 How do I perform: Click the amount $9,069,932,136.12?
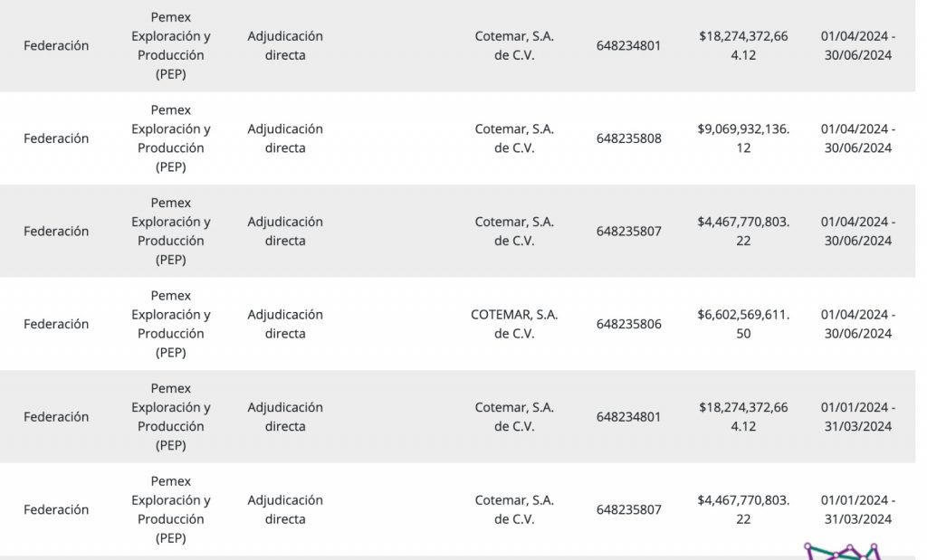pyautogui.click(x=743, y=138)
